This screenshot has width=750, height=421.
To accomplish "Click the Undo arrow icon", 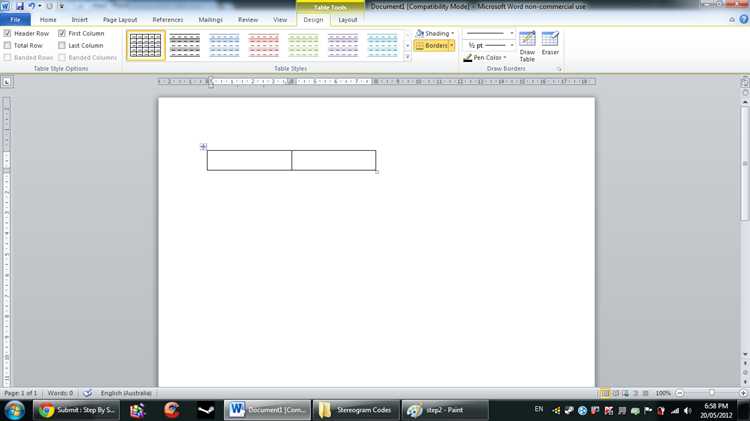I will (32, 6).
